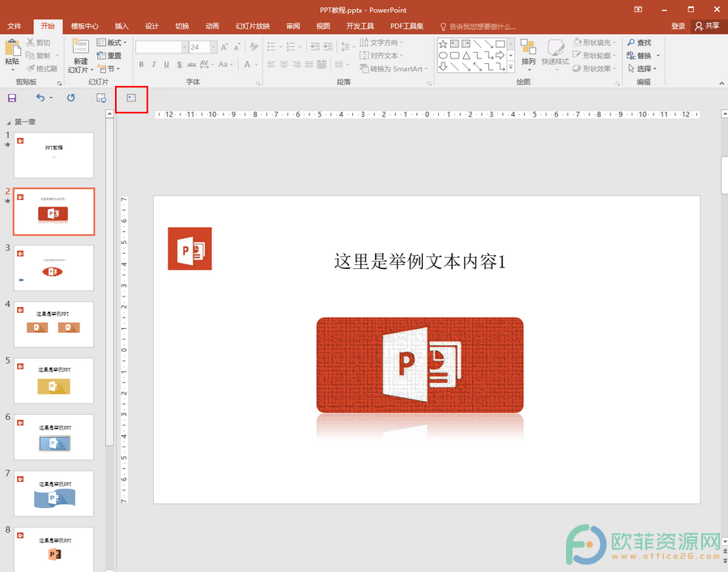
Task: Reset slide with 重置 button
Action: tap(109, 56)
